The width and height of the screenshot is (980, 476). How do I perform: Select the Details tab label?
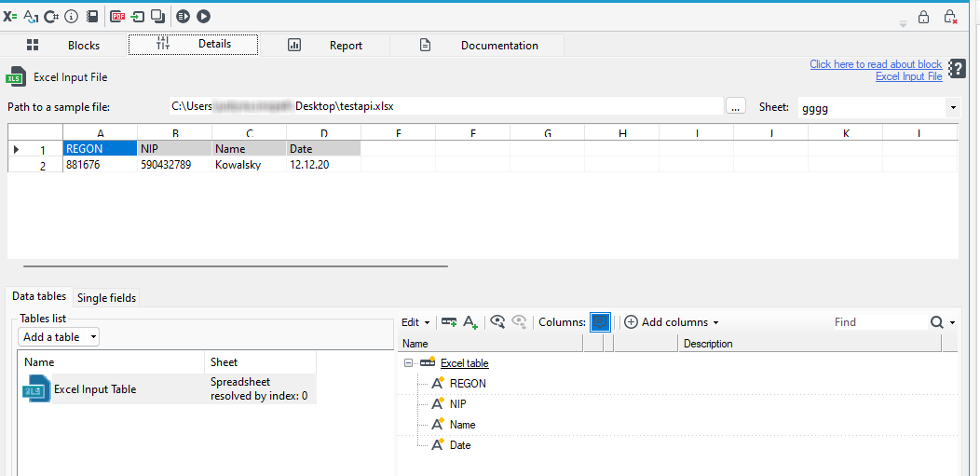point(215,44)
